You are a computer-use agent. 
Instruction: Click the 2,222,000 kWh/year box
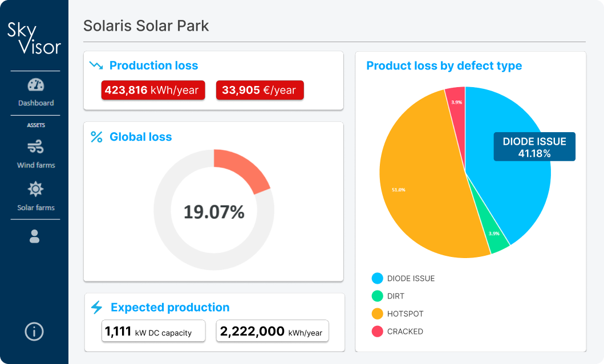click(272, 331)
